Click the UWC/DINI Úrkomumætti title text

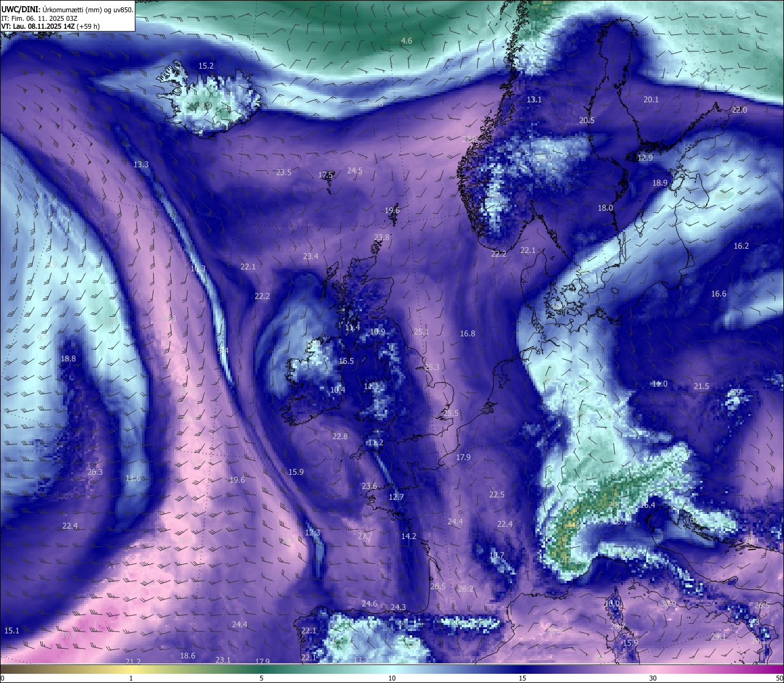[67, 10]
